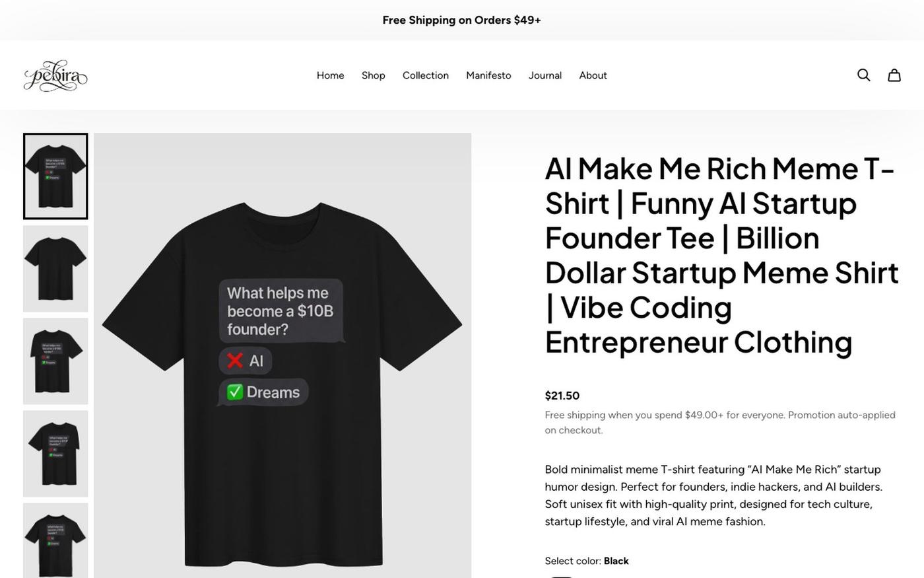The image size is (924, 578).
Task: Click the Select color: Black label
Action: click(x=587, y=561)
